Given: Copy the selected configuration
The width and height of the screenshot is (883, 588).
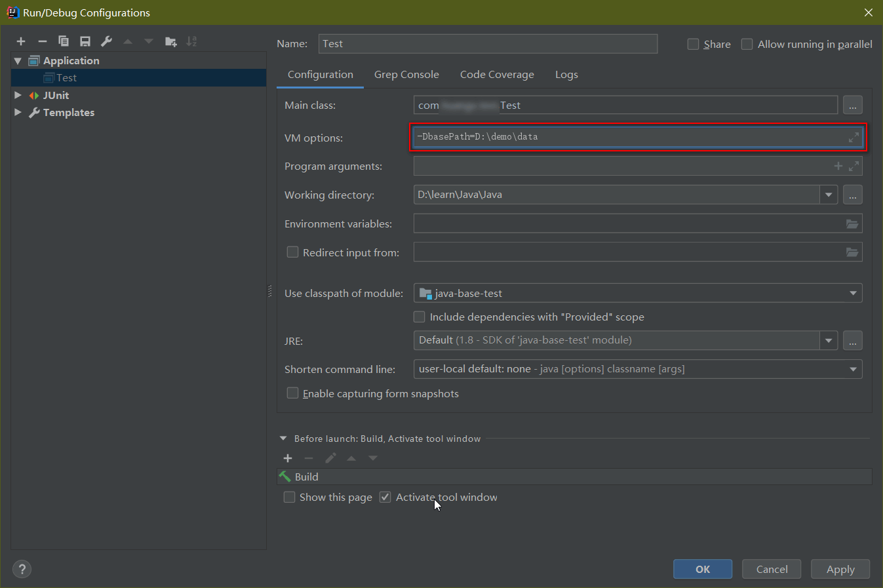Looking at the screenshot, I should tap(64, 41).
